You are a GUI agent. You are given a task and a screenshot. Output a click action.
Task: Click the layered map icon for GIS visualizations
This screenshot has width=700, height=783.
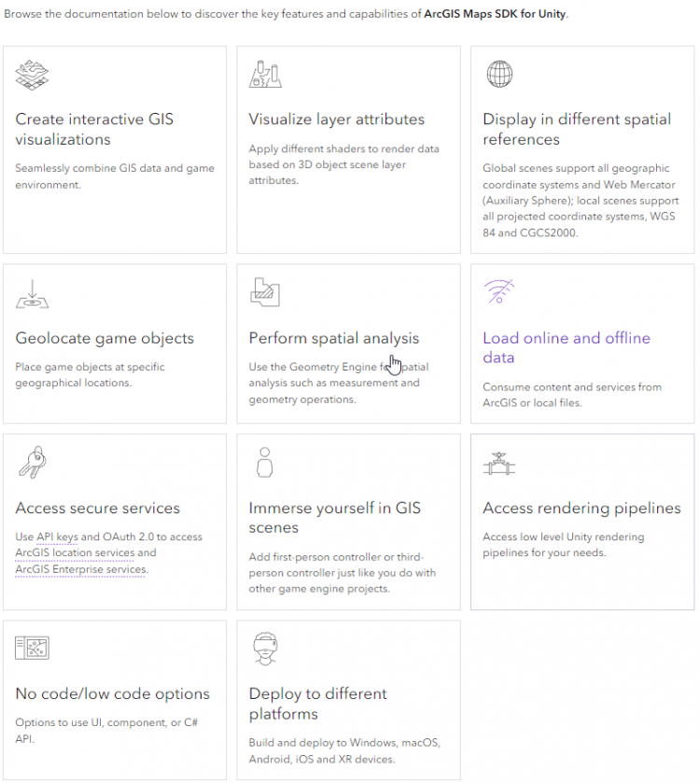point(32,75)
